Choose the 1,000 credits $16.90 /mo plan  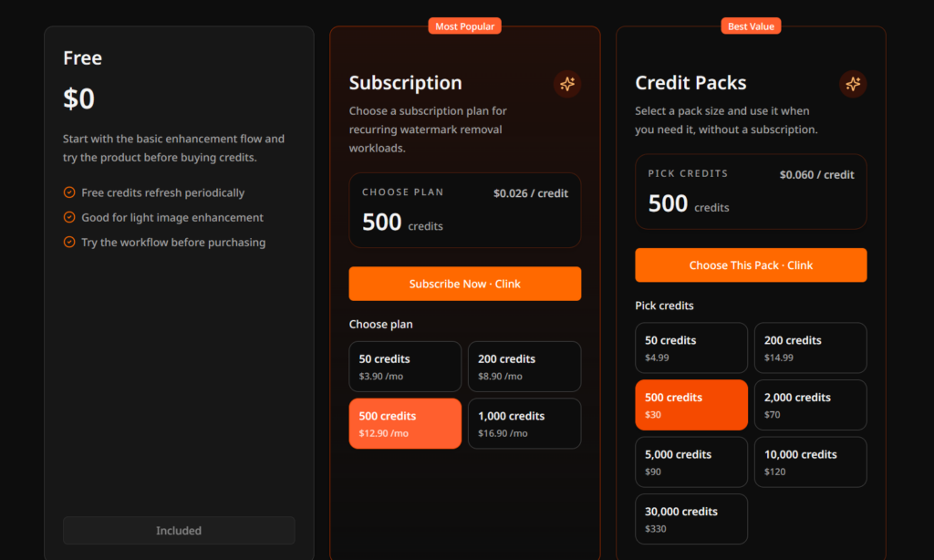pyautogui.click(x=524, y=423)
